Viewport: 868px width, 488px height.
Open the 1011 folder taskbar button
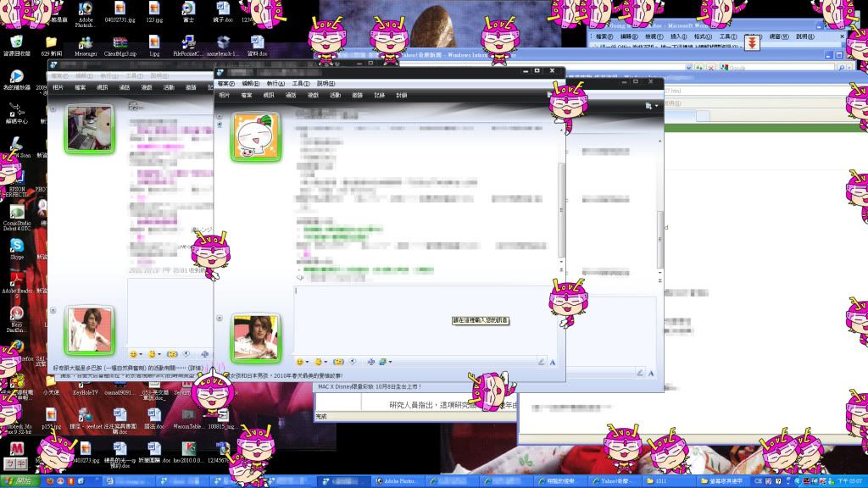coord(666,481)
